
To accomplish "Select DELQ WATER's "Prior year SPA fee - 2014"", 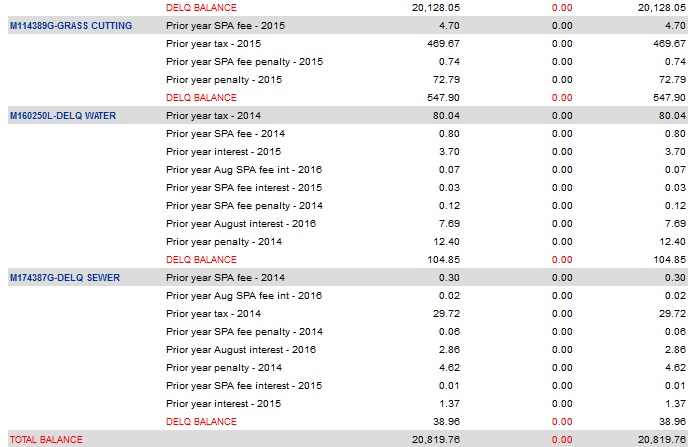I will point(227,133).
